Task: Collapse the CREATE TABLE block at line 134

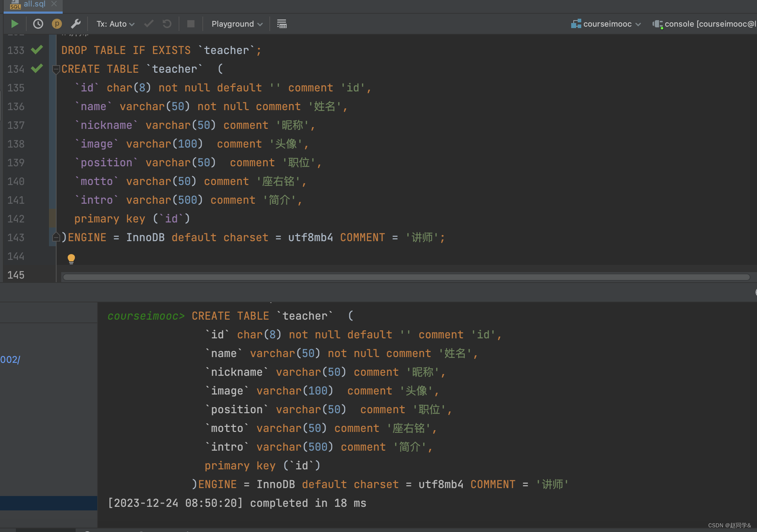Action: (x=56, y=69)
